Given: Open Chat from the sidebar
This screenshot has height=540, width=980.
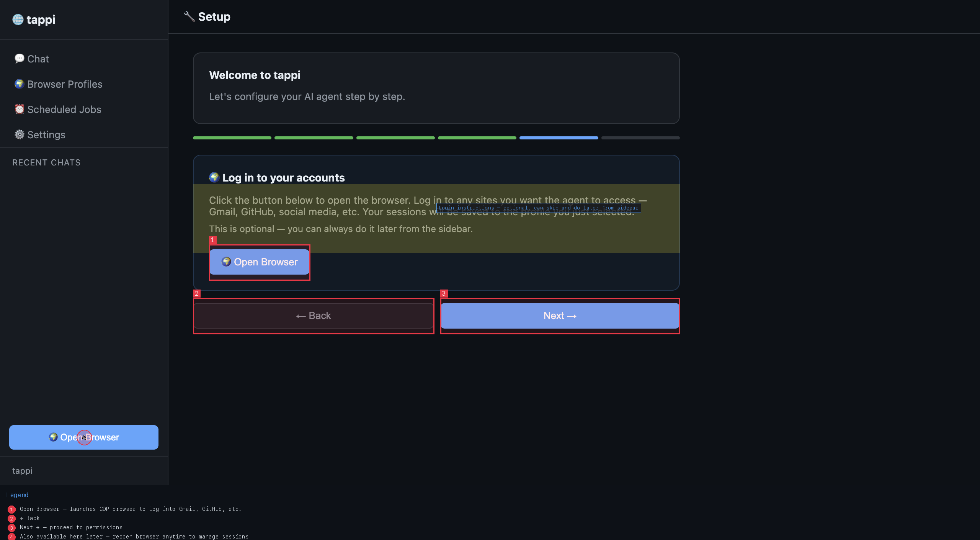Looking at the screenshot, I should click(38, 59).
